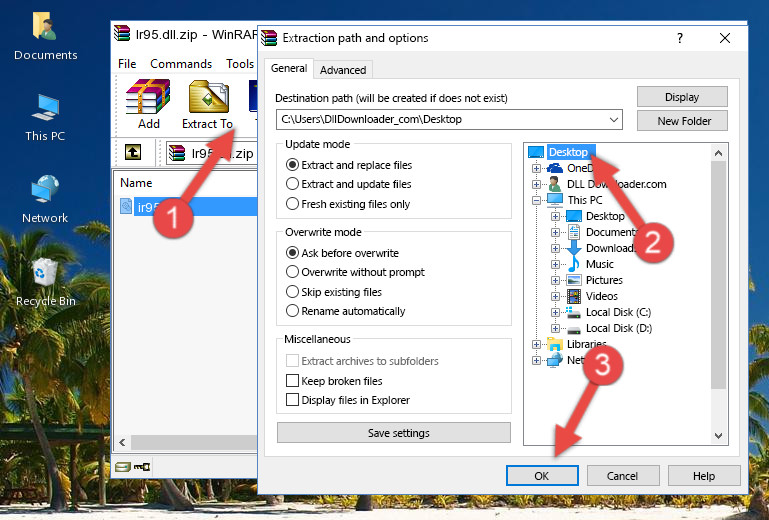
Task: Open WinRAR Commands menu
Action: coord(181,64)
